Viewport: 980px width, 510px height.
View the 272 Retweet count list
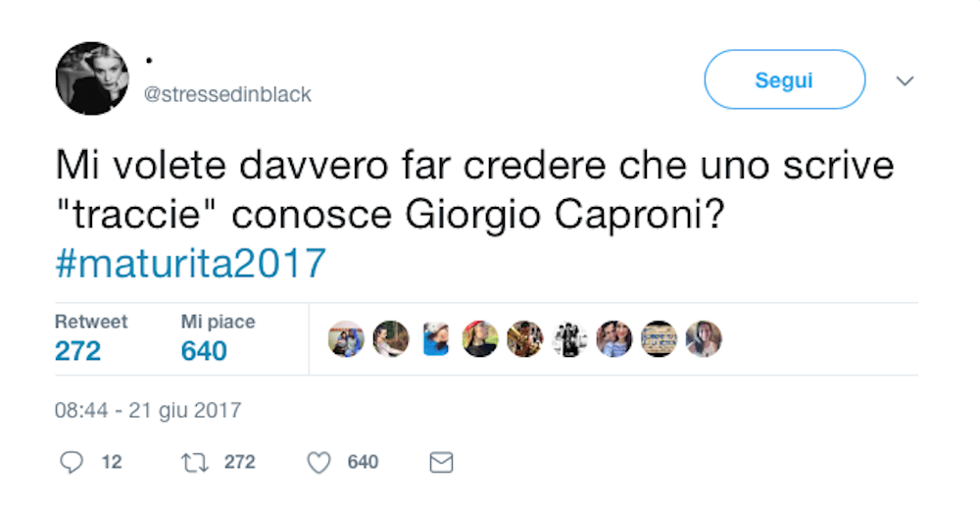pyautogui.click(x=90, y=339)
